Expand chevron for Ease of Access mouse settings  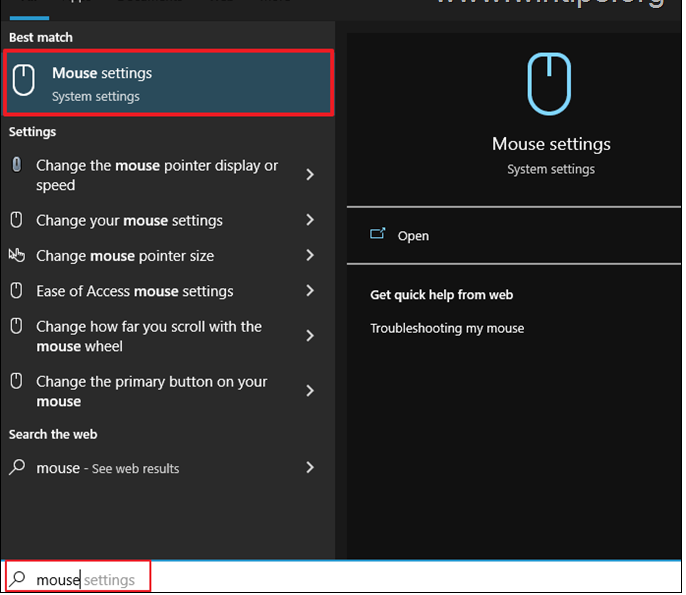click(310, 291)
